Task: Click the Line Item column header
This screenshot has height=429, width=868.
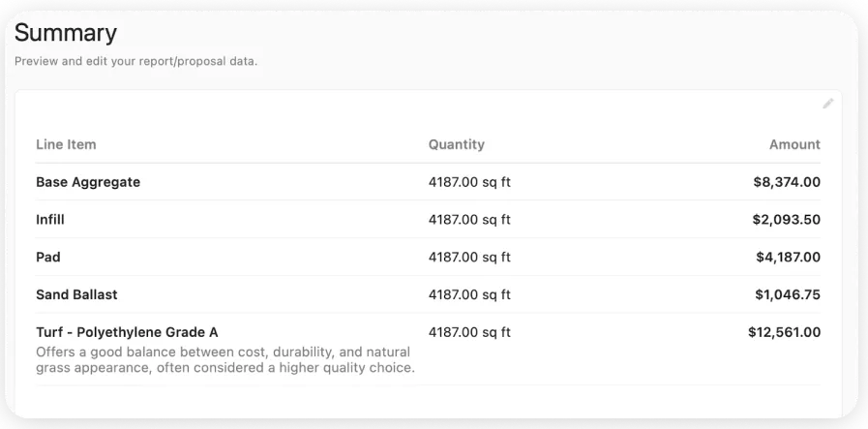Action: click(66, 144)
